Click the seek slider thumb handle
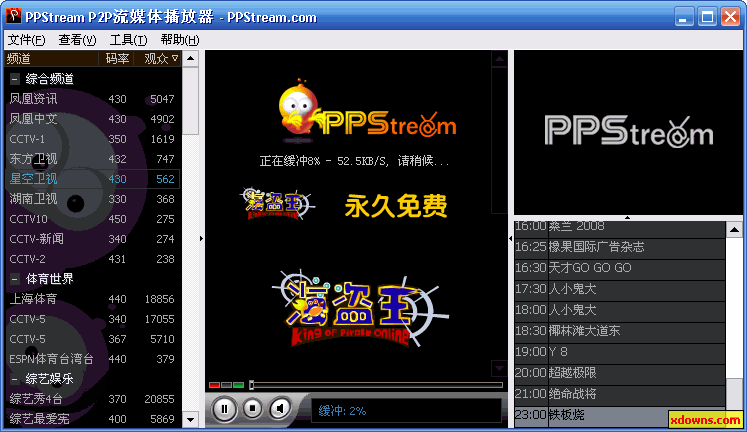The width and height of the screenshot is (747, 432). (x=252, y=385)
